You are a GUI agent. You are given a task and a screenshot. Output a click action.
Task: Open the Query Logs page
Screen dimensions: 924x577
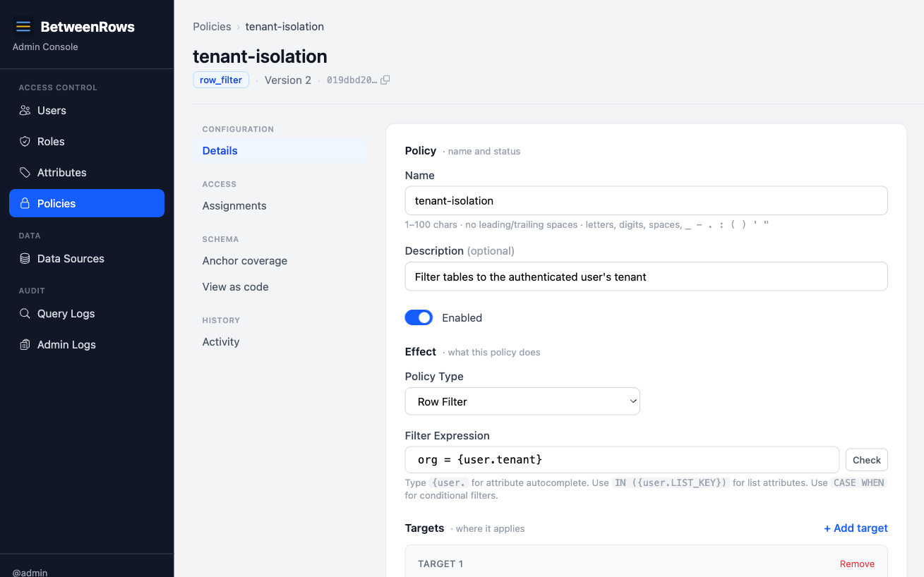(x=87, y=314)
